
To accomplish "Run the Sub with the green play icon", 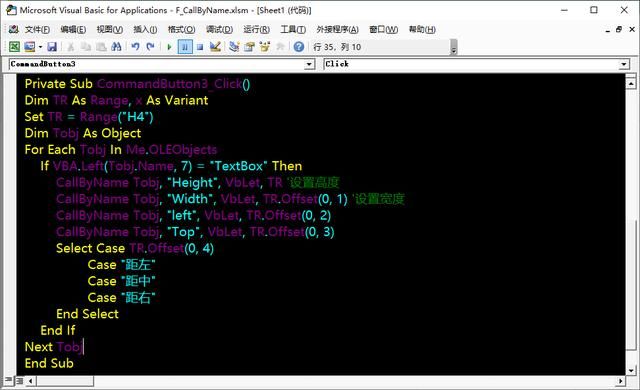I will (x=169, y=47).
